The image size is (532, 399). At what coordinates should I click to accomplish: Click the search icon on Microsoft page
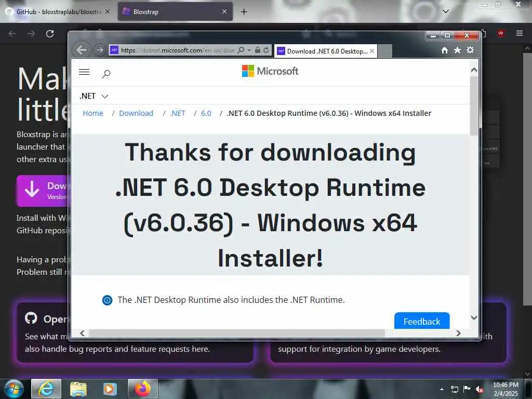(x=106, y=74)
